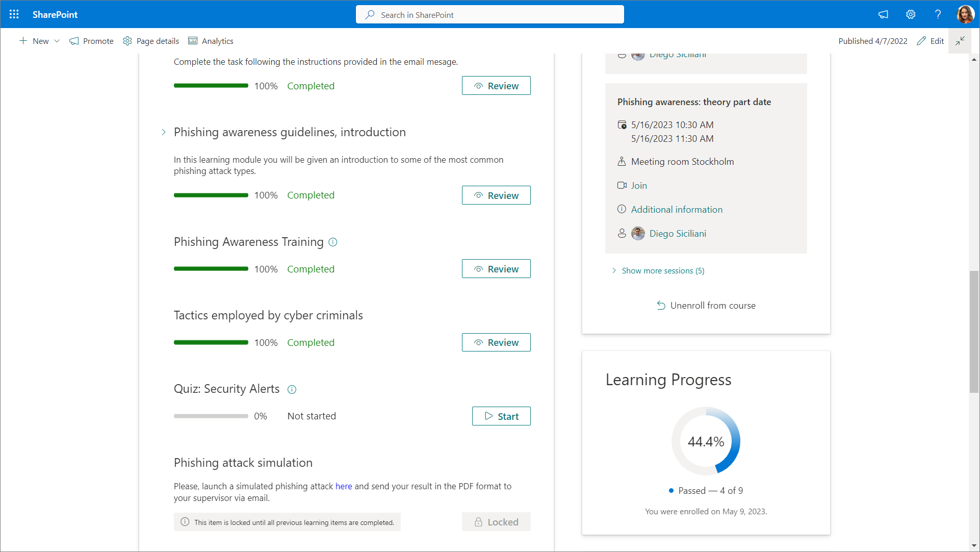980x552 pixels.
Task: Click info icon beside Quiz: Security Alerts
Action: click(292, 389)
